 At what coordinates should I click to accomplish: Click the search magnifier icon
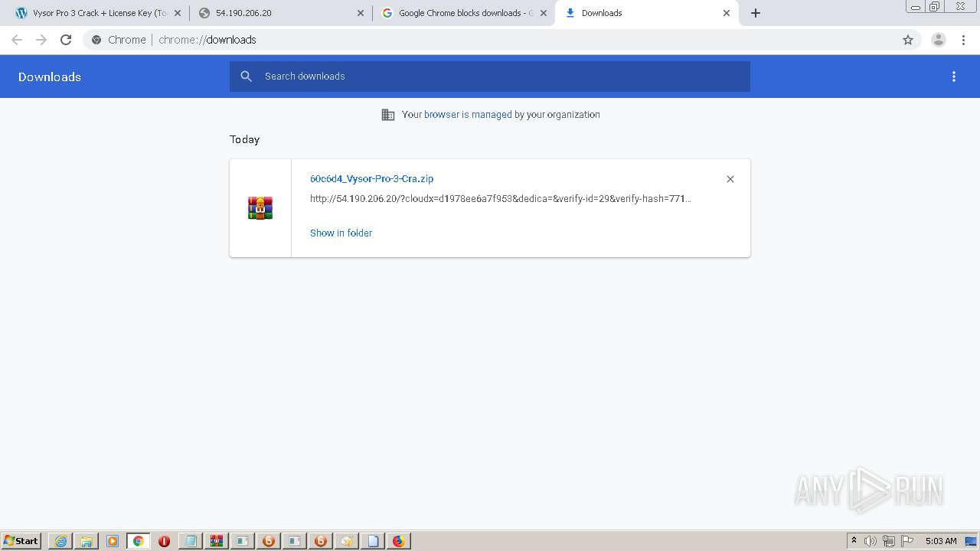tap(246, 76)
